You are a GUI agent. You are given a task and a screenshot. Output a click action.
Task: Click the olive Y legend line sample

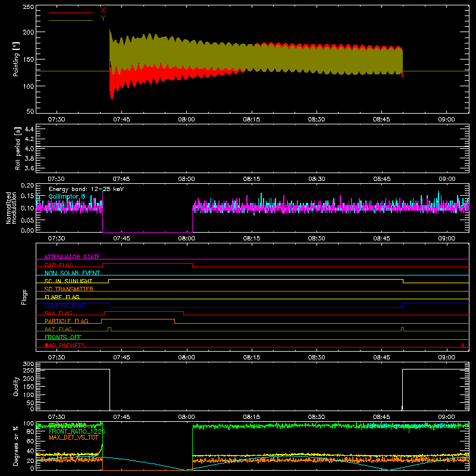71,21
